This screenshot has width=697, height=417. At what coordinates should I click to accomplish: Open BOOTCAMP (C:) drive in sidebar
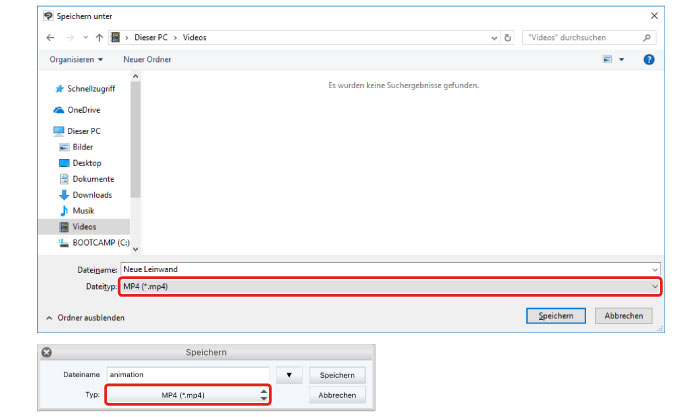[x=100, y=243]
